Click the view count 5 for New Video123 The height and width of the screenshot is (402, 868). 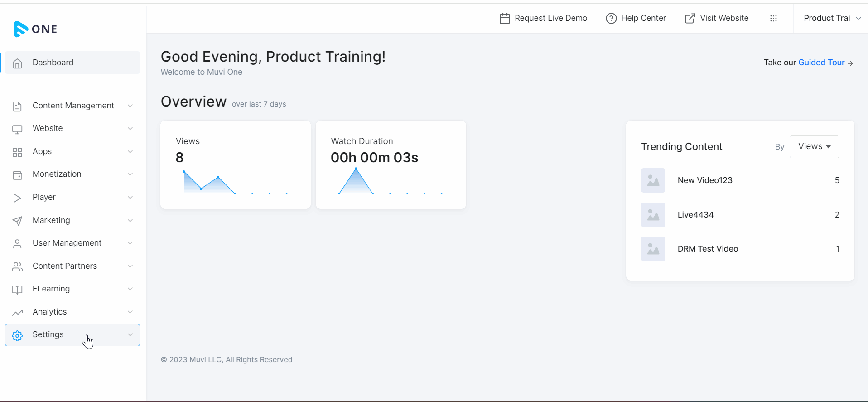837,180
